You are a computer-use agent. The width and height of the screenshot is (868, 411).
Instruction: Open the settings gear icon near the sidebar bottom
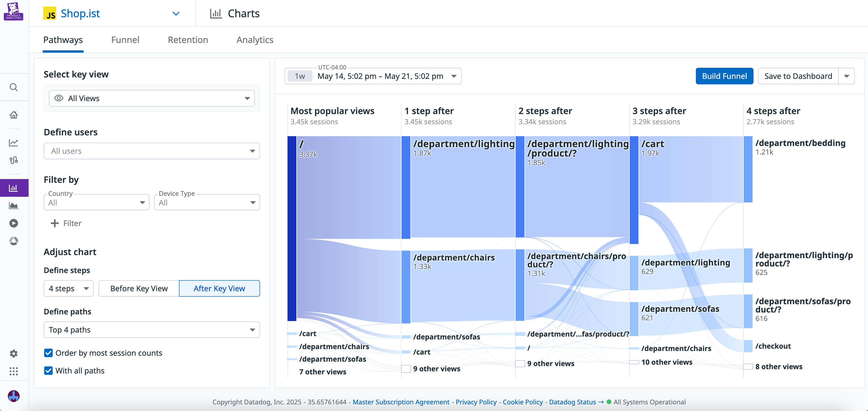point(14,353)
